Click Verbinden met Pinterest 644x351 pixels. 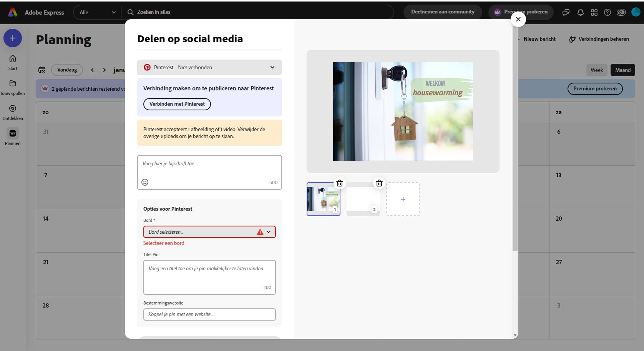[177, 104]
